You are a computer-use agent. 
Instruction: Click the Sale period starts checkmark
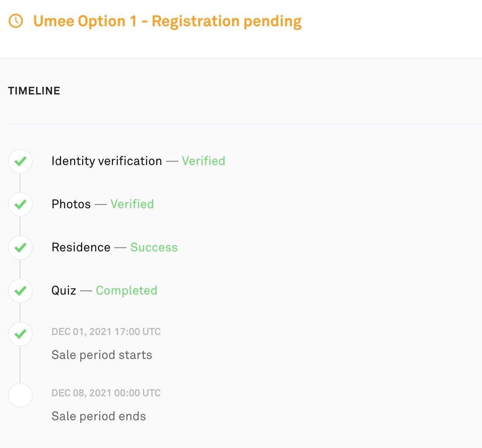point(20,334)
